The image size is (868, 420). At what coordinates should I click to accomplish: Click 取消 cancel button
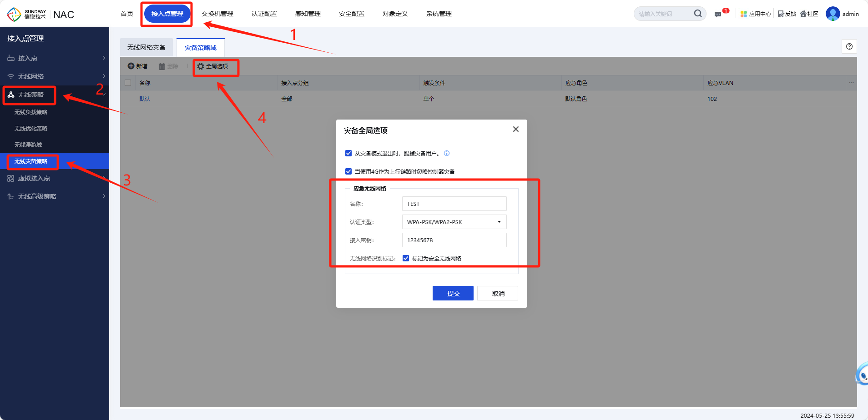[x=498, y=293]
